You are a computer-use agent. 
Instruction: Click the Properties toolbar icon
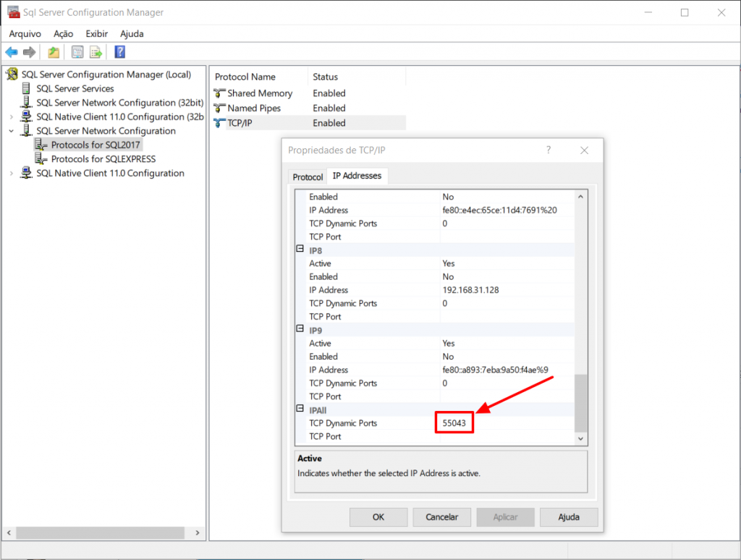[x=77, y=52]
